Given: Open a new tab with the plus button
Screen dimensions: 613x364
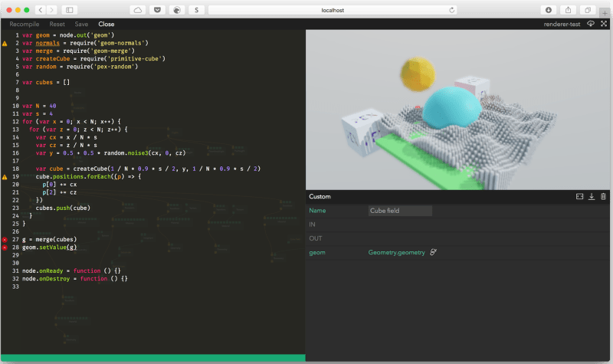Looking at the screenshot, I should tap(605, 13).
